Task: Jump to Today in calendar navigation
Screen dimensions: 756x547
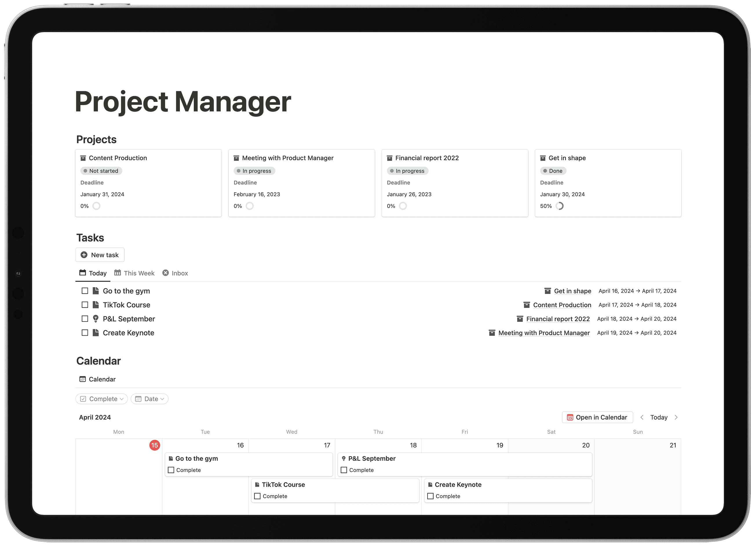Action: pyautogui.click(x=659, y=417)
